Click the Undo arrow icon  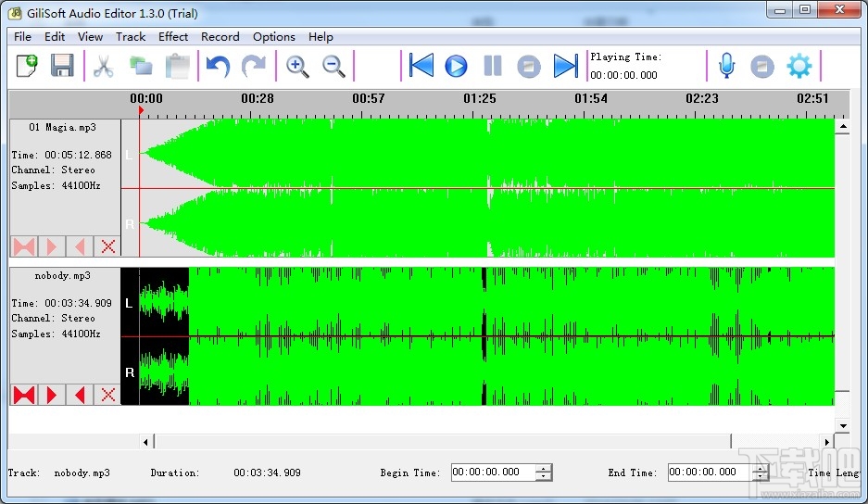coord(218,66)
